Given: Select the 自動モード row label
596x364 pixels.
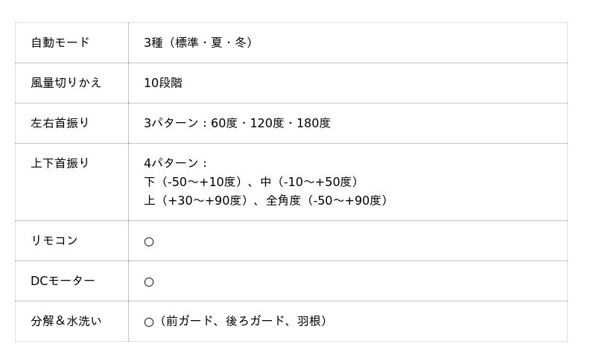Looking at the screenshot, I should [60, 42].
